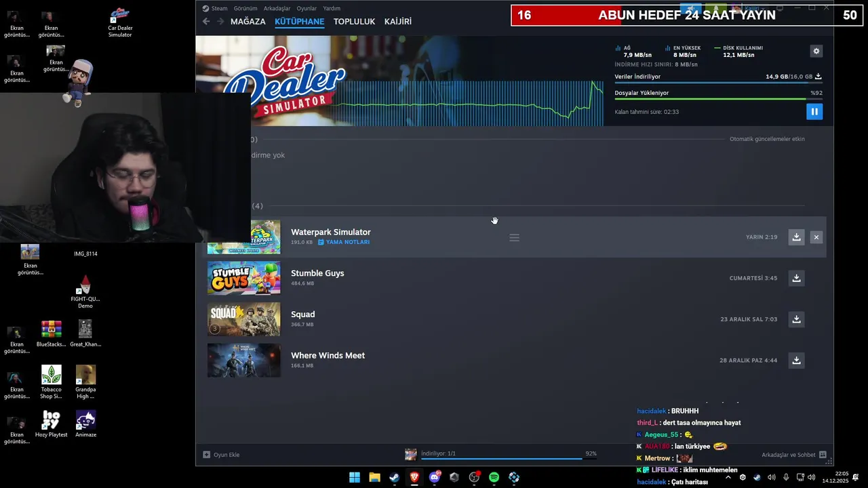Select Grandpa High desktop shortcut
Image resolution: width=868 pixels, height=488 pixels.
85,382
